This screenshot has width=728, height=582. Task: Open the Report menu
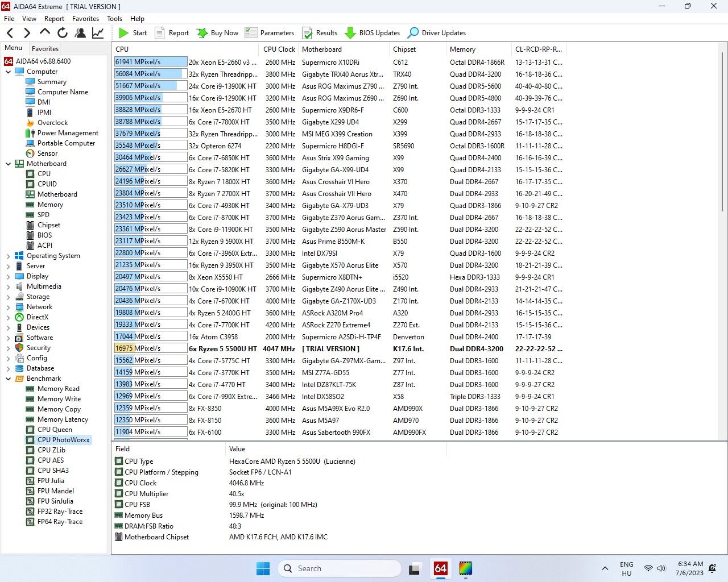pyautogui.click(x=54, y=18)
